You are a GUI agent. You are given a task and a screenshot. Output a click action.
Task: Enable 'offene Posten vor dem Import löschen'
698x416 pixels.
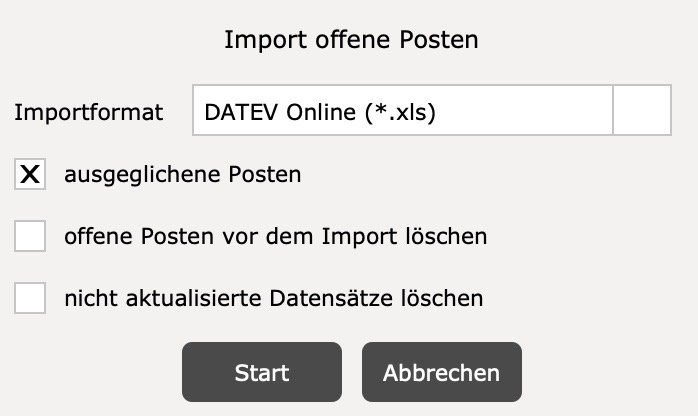click(x=31, y=237)
